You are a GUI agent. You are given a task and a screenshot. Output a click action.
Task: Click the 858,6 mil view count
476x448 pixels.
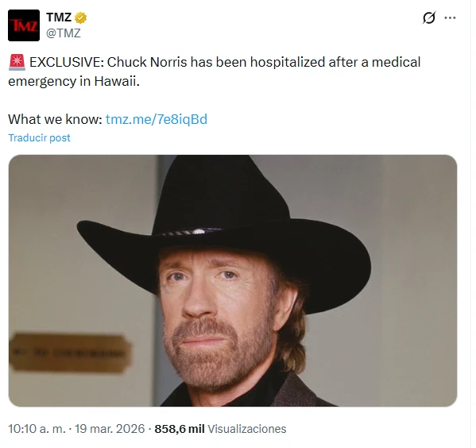click(x=180, y=429)
